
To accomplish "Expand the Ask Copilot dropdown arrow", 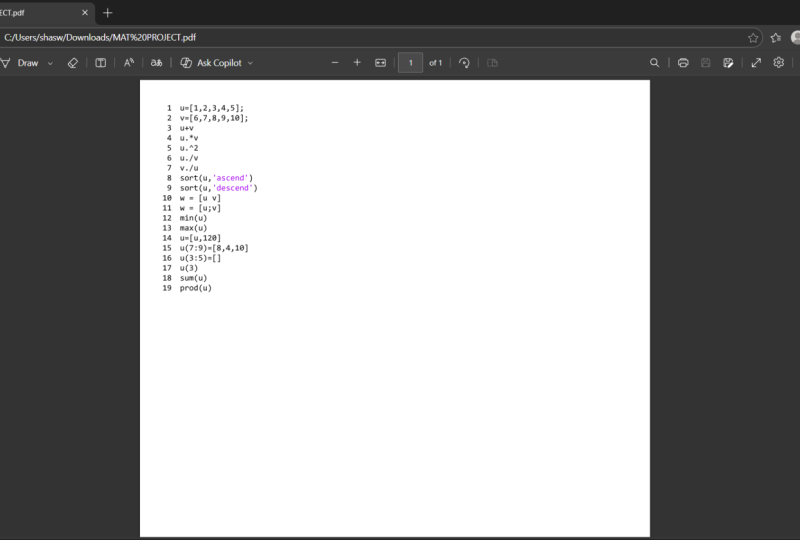I will point(250,63).
